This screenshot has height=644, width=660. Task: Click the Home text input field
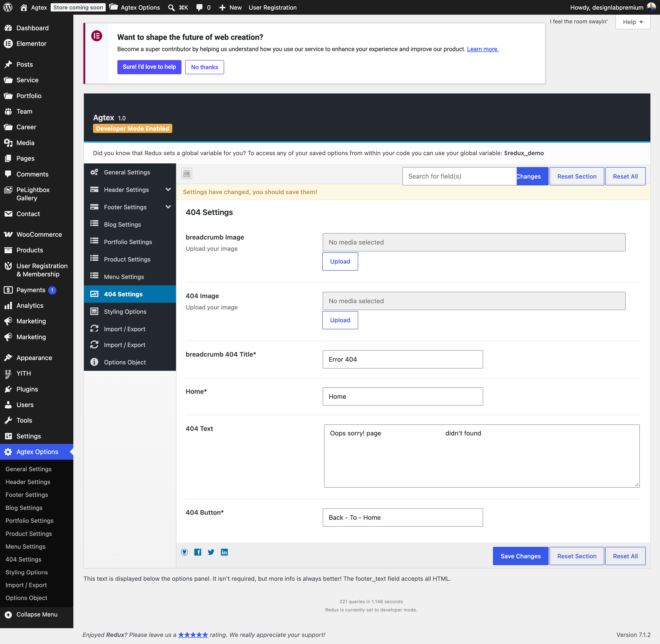tap(403, 396)
